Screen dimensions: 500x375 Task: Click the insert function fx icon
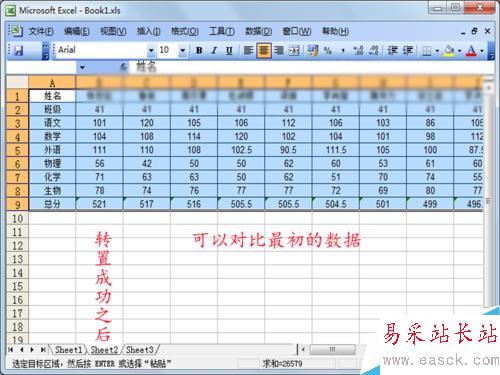click(x=123, y=67)
